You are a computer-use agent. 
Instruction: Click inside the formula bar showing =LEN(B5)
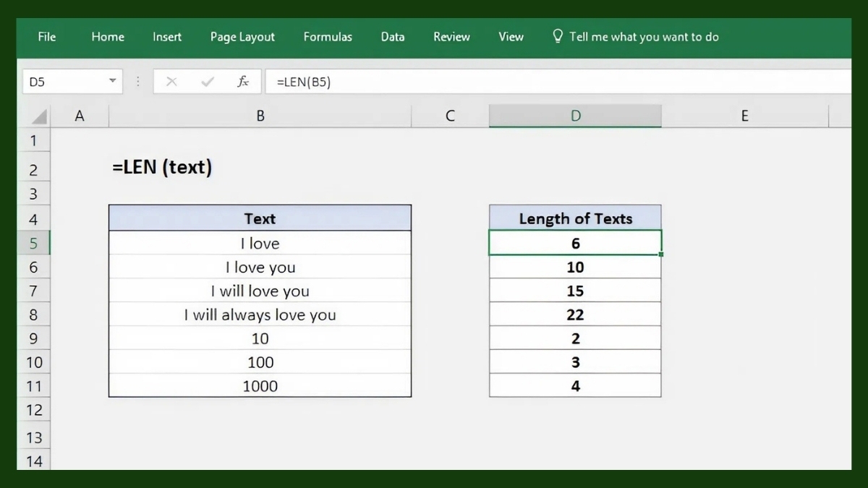tap(362, 82)
